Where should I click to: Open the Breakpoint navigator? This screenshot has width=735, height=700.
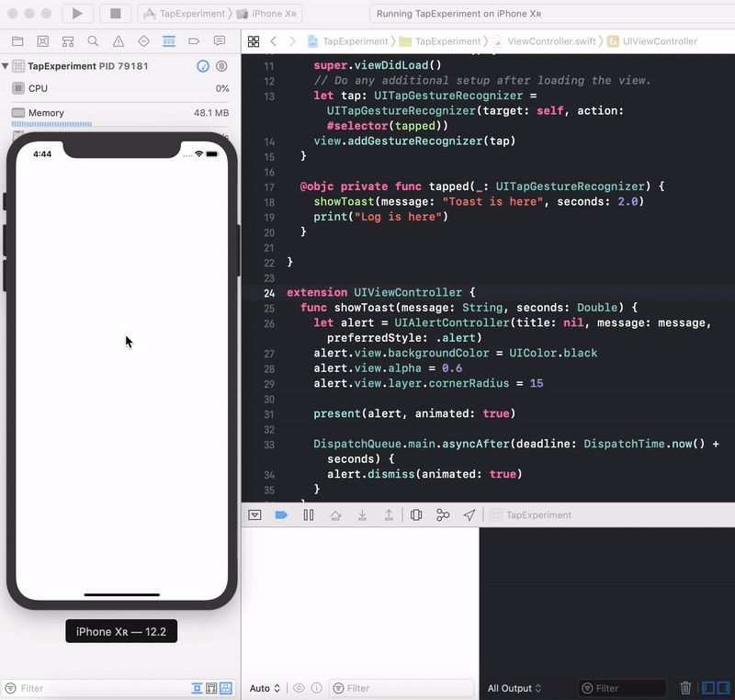(194, 41)
